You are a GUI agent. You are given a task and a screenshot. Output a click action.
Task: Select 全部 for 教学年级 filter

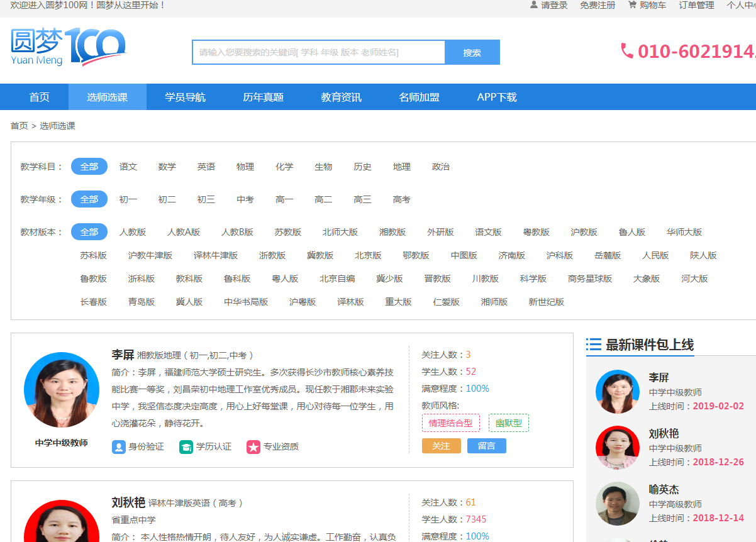pyautogui.click(x=89, y=199)
